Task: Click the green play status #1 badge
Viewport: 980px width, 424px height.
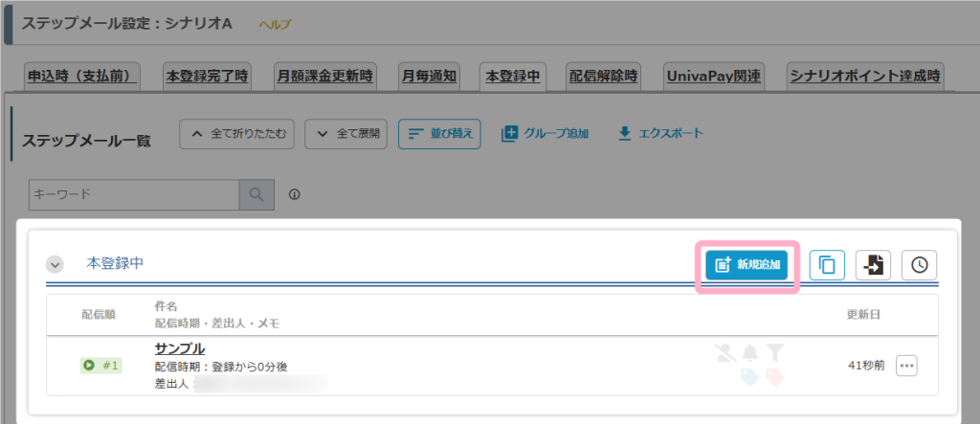Action: pos(100,365)
